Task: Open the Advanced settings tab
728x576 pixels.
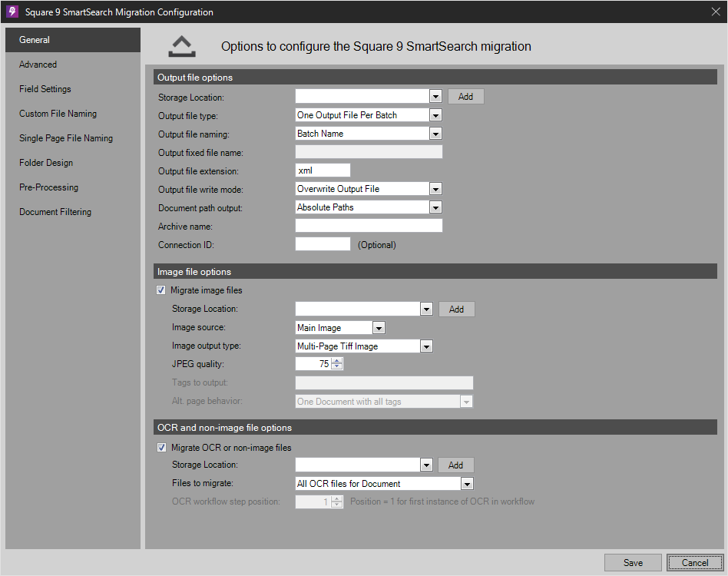Action: click(x=73, y=65)
